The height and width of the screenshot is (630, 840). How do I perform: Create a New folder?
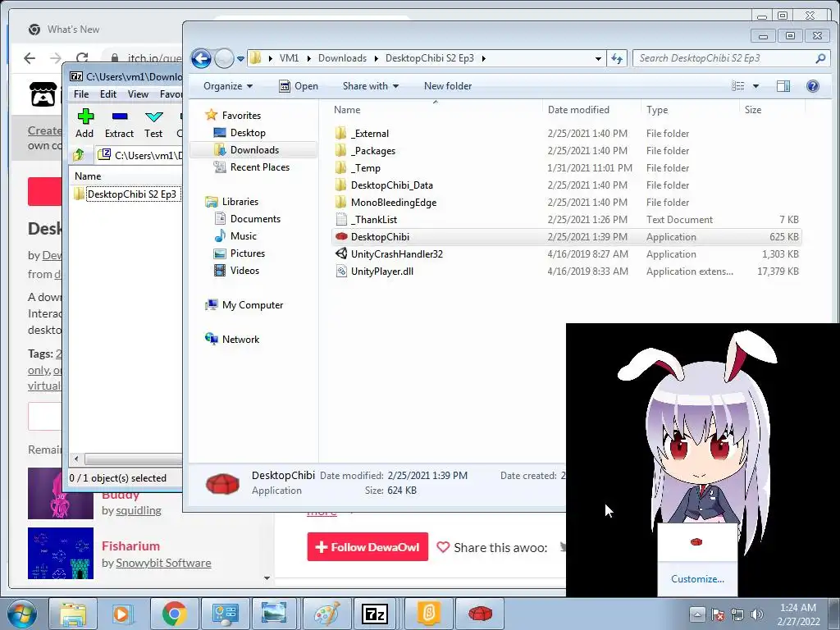(x=448, y=86)
